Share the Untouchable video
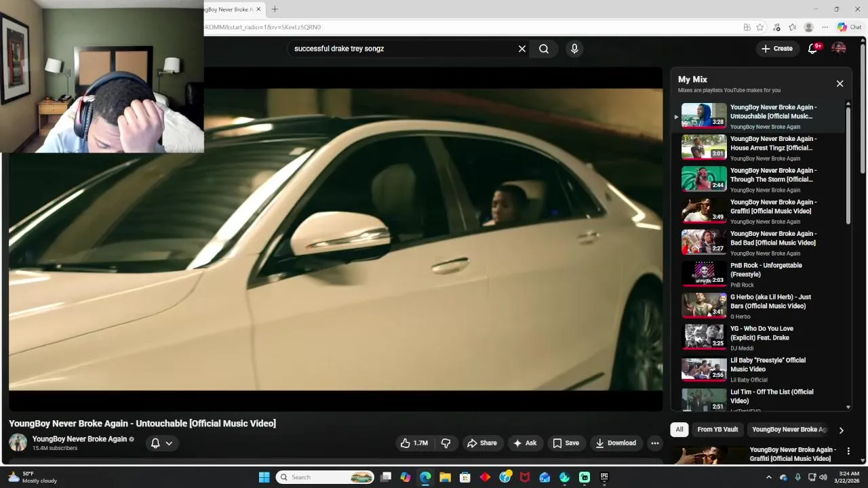Screen dimensions: 868x488 coord(482,443)
